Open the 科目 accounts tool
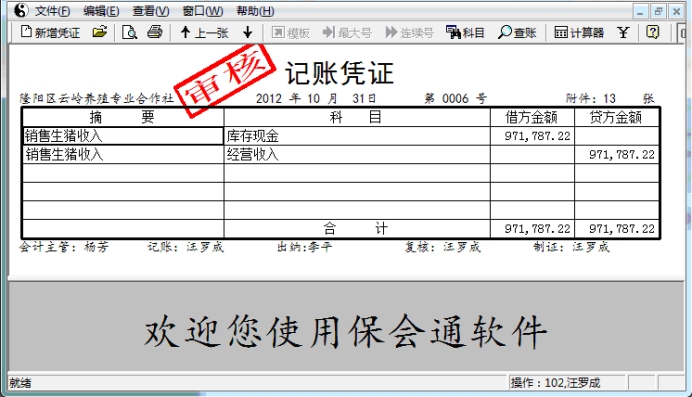Screen dimensions: 692x397 [x=465, y=32]
